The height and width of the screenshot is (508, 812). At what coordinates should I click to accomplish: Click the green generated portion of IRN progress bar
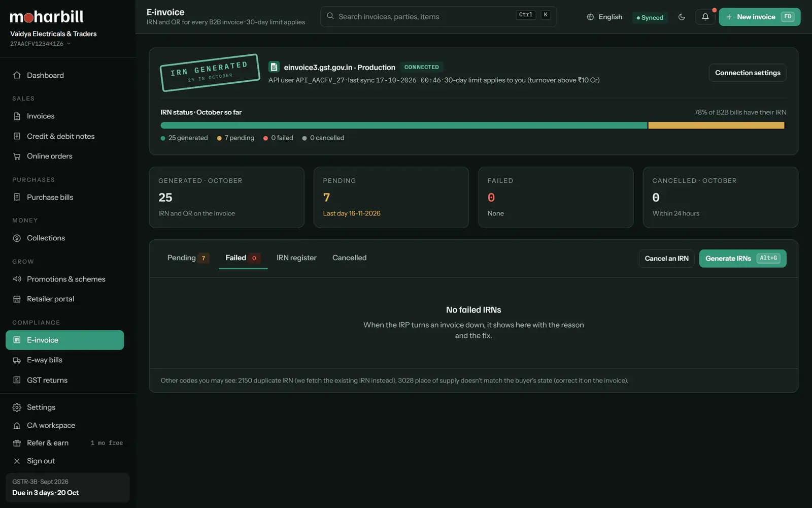[x=404, y=125]
